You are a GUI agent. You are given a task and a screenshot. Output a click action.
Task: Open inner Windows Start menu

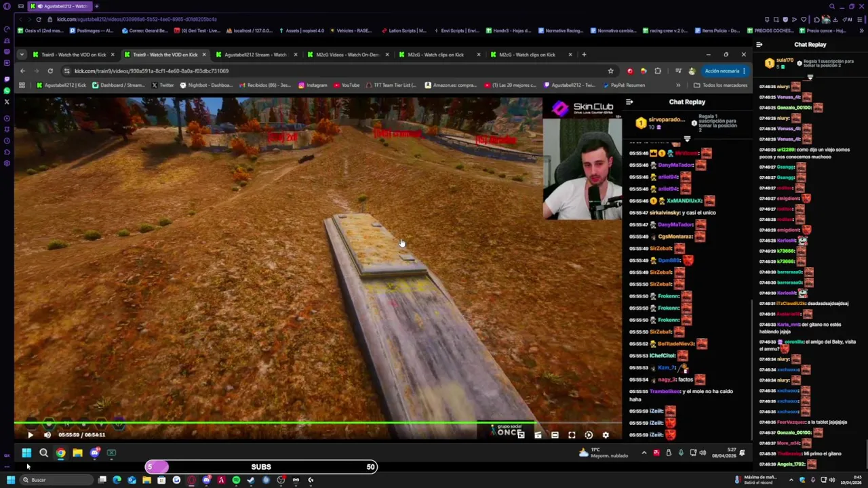point(26,453)
